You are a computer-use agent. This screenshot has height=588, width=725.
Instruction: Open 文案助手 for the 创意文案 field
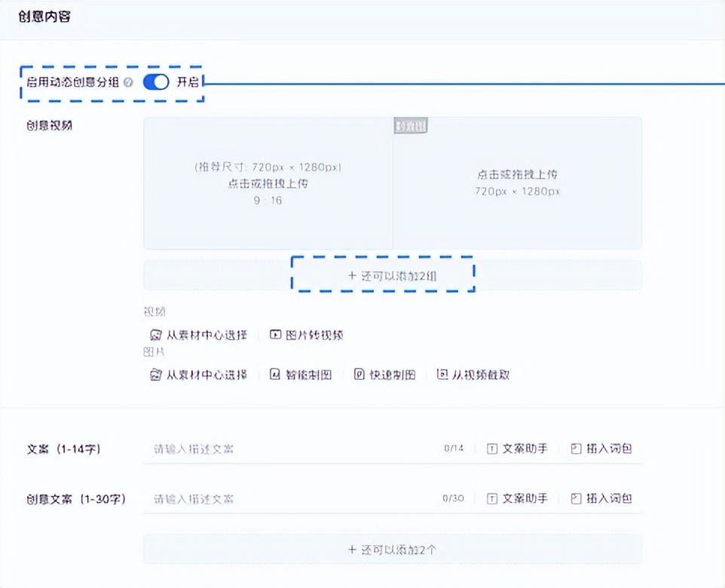tap(519, 498)
